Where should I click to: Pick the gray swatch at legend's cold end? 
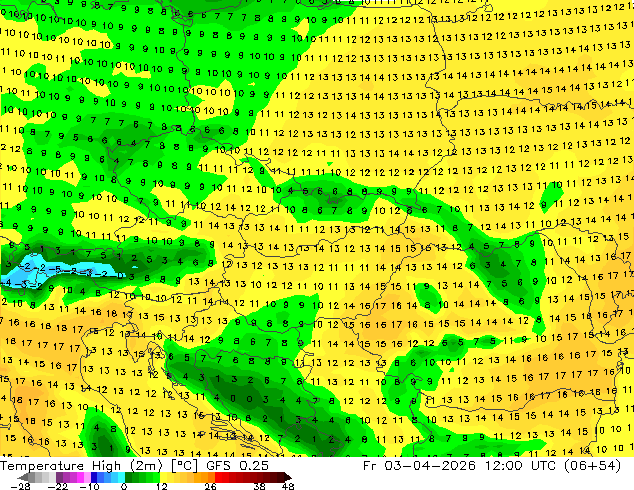coord(23,477)
